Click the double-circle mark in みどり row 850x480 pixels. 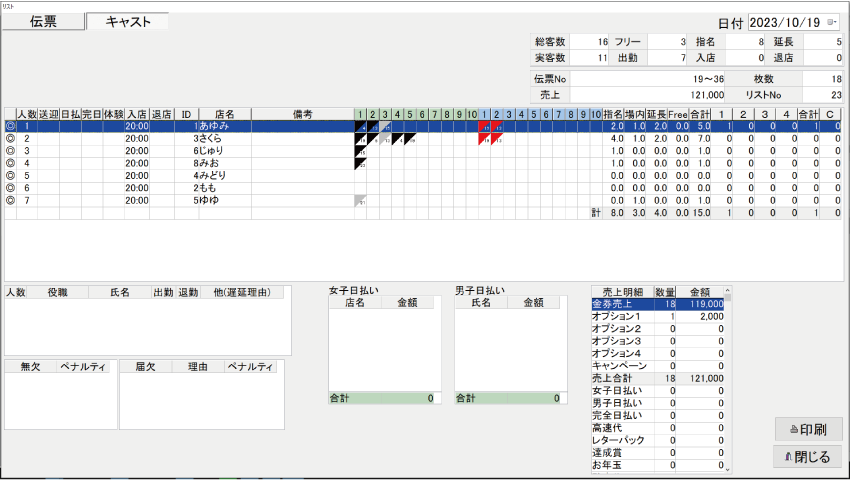click(x=10, y=176)
